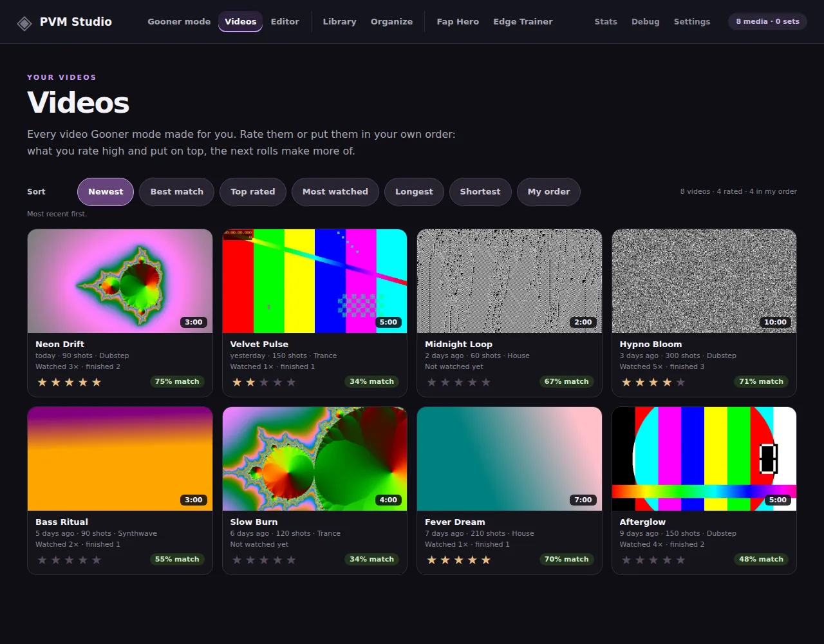Go to the Library tab
The image size is (824, 644).
click(339, 21)
